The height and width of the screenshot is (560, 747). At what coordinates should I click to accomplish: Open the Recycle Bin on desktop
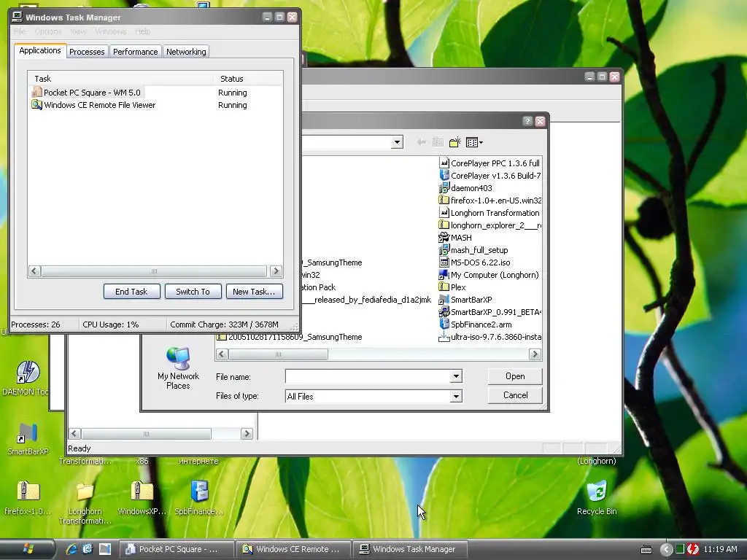(597, 497)
